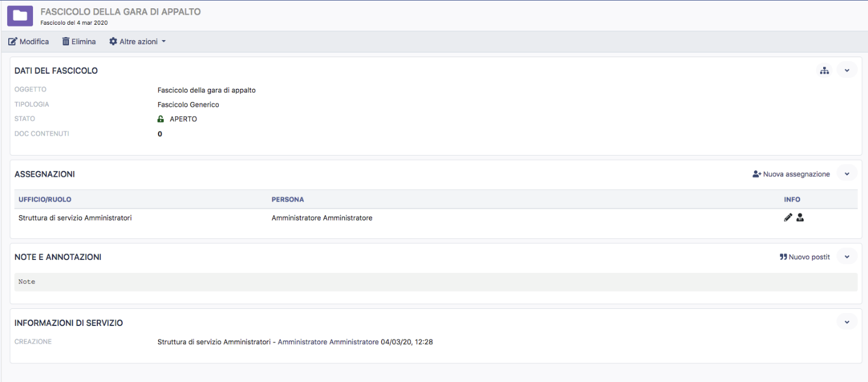Open the Altre azioni dropdown menu
Screen dimensions: 868x382
tap(137, 42)
